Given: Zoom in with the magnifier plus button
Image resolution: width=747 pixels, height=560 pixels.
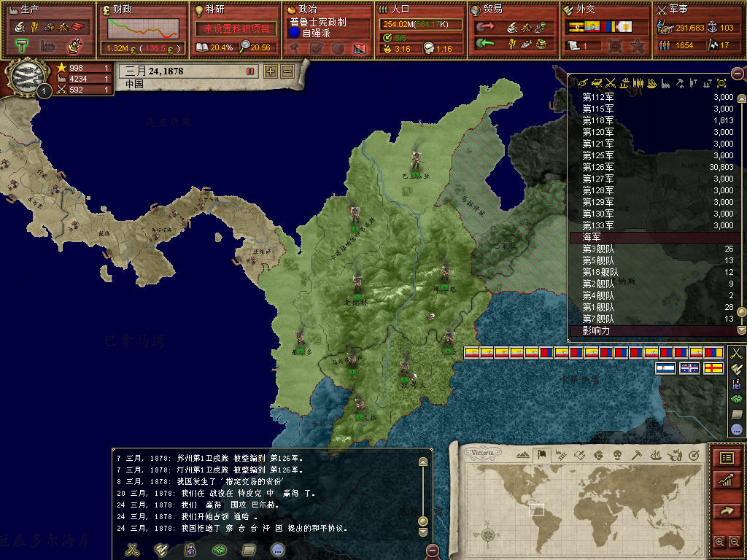Looking at the screenshot, I should [719, 542].
